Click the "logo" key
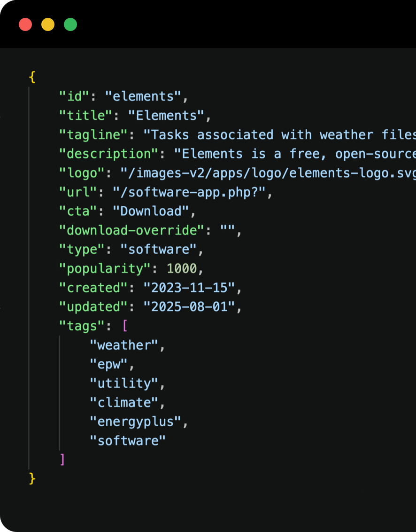 (82, 173)
